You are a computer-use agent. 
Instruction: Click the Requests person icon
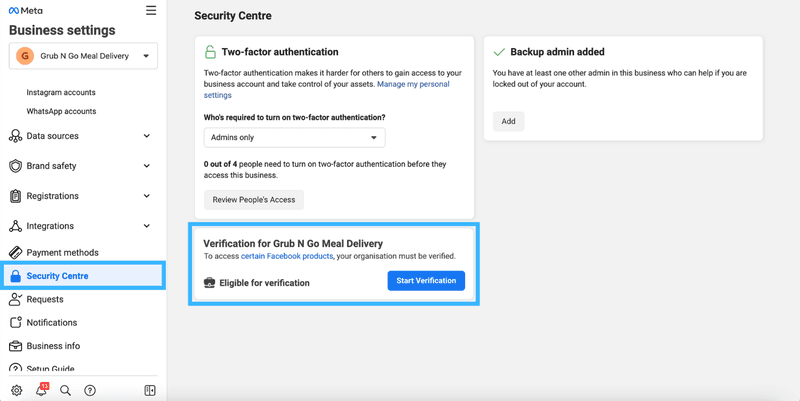coord(16,299)
